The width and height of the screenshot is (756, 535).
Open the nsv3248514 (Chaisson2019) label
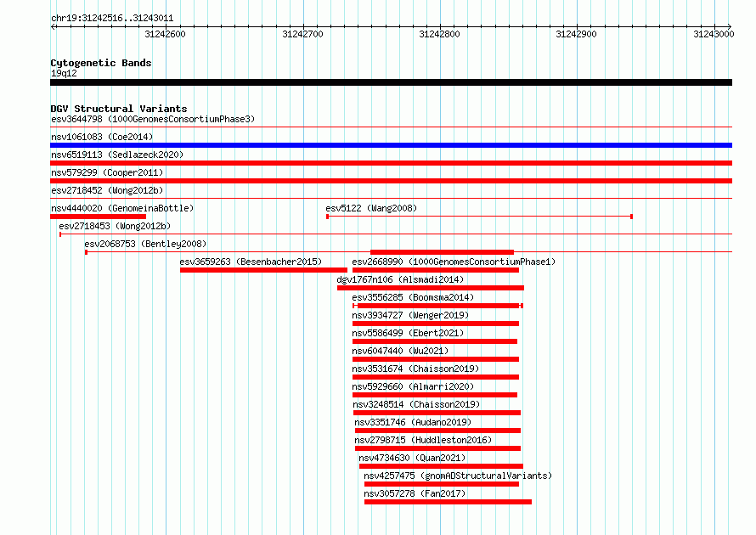tap(416, 404)
